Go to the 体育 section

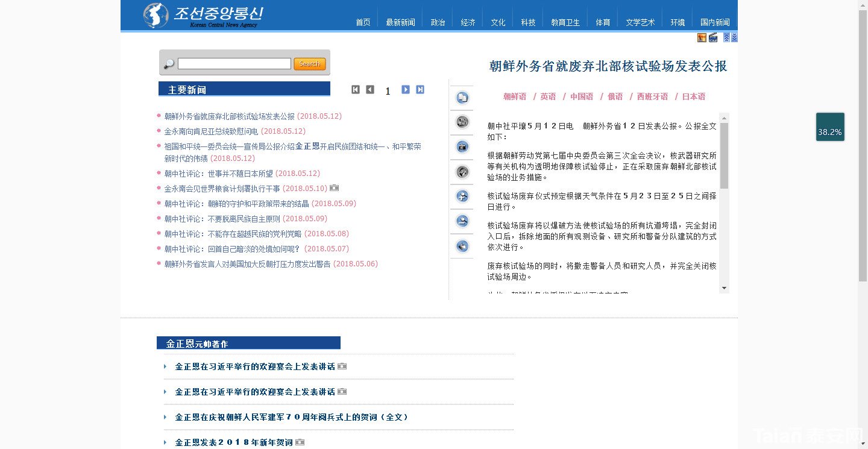(603, 22)
